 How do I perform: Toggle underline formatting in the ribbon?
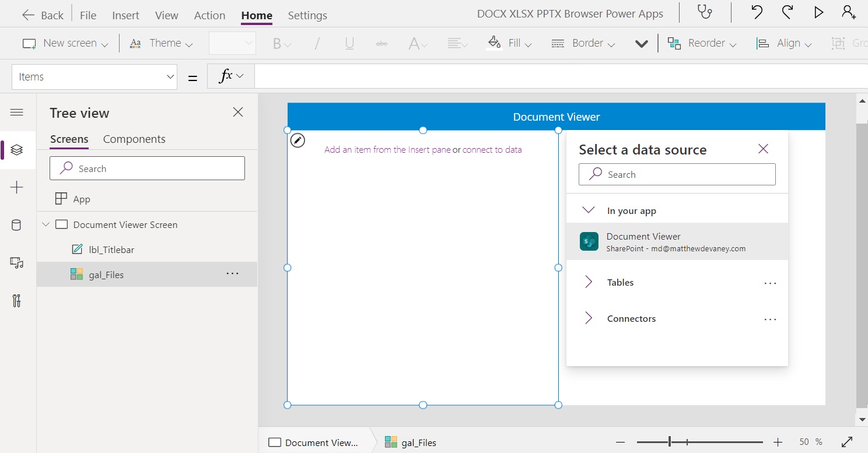[x=349, y=43]
